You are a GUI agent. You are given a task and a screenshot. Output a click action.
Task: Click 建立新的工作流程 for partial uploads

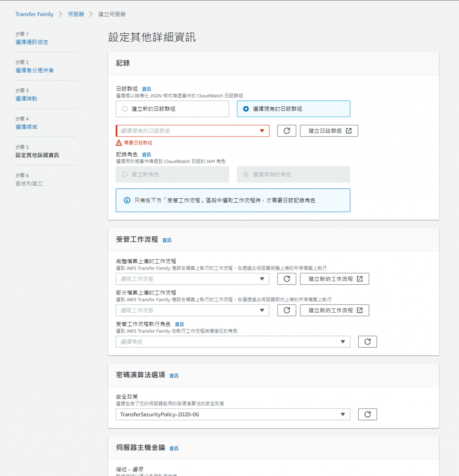(x=335, y=310)
